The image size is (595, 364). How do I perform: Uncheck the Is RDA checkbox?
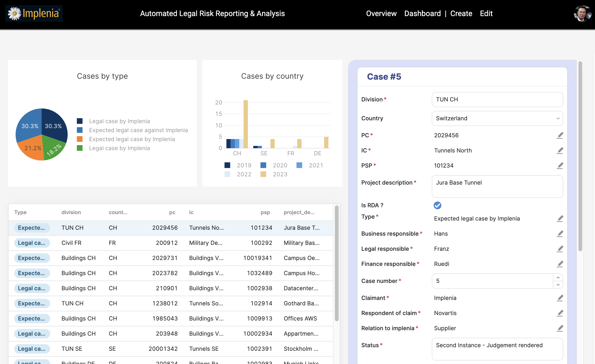tap(437, 205)
